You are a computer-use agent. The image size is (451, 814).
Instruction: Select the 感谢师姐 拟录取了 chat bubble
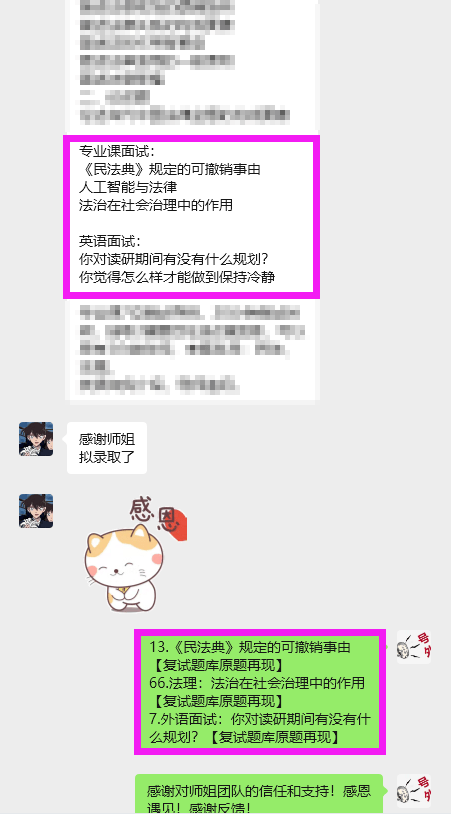(107, 447)
